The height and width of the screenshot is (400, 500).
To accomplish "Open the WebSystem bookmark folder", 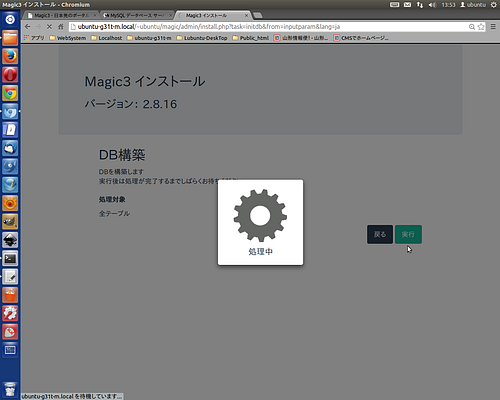I will 68,38.
